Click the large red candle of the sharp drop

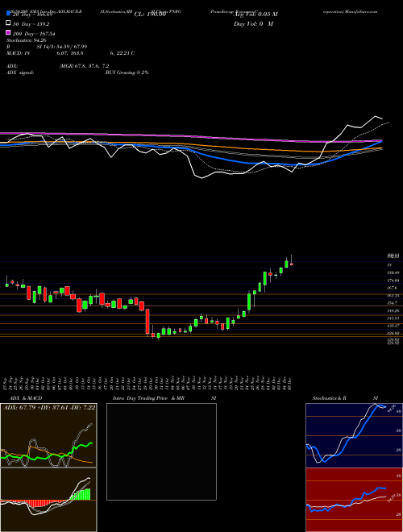tap(147, 322)
